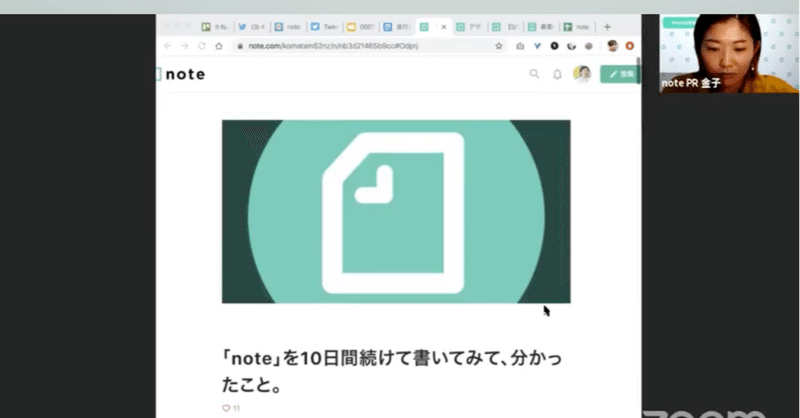The width and height of the screenshot is (800, 418).
Task: Bookmark the page with the star icon
Action: click(499, 46)
